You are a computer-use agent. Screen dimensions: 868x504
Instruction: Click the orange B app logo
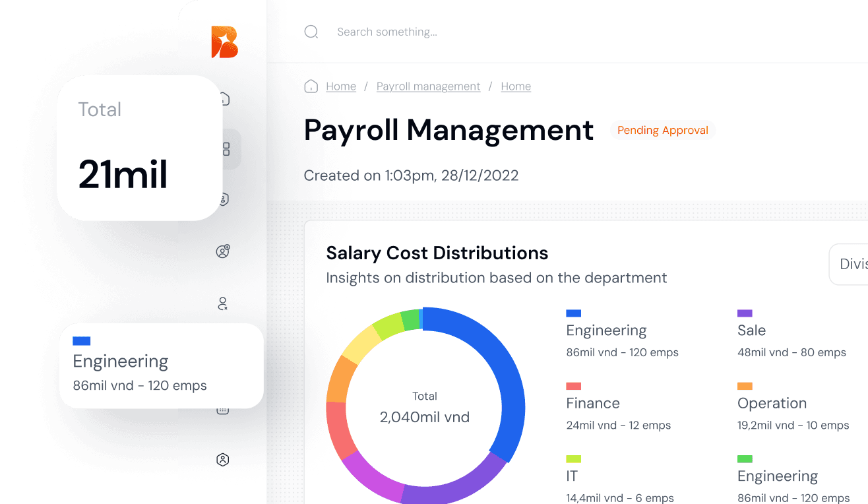[x=224, y=42]
